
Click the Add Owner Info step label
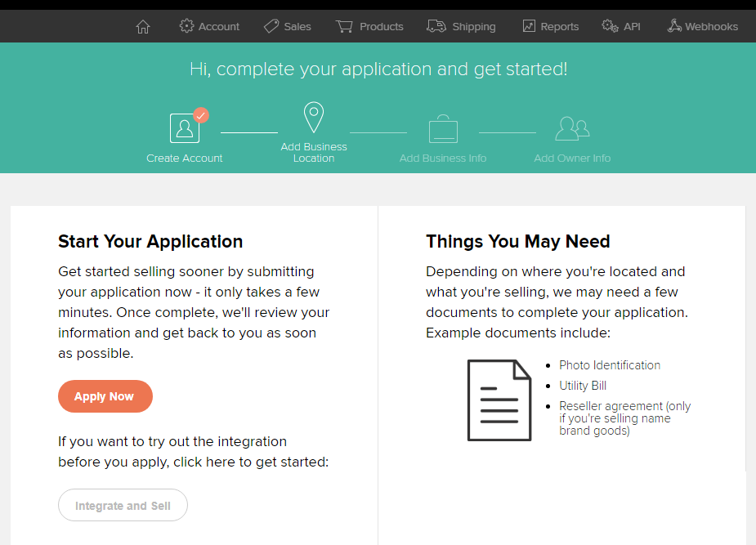[572, 159]
